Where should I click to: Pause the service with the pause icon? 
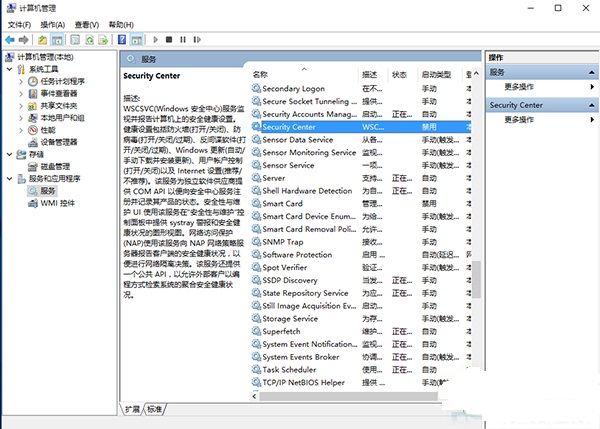tap(183, 39)
